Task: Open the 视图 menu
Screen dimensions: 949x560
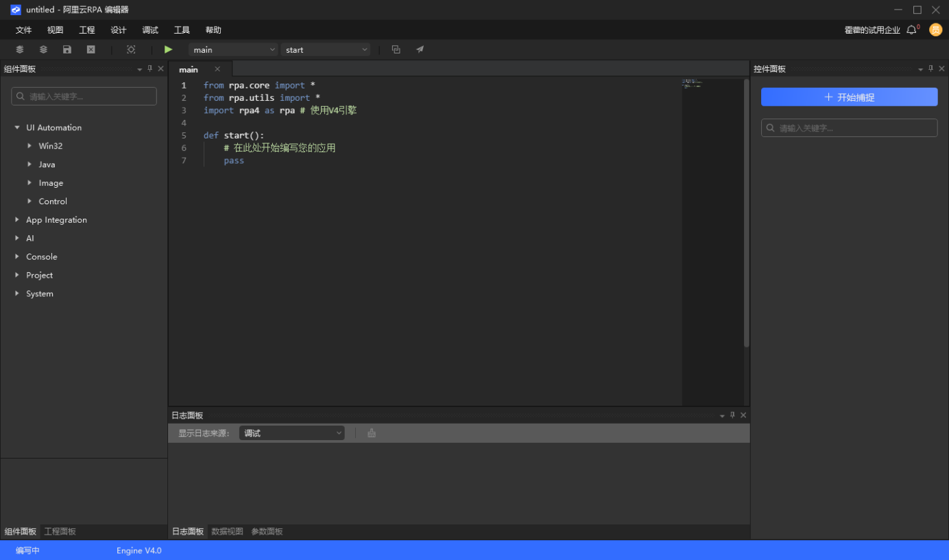Action: pos(56,30)
